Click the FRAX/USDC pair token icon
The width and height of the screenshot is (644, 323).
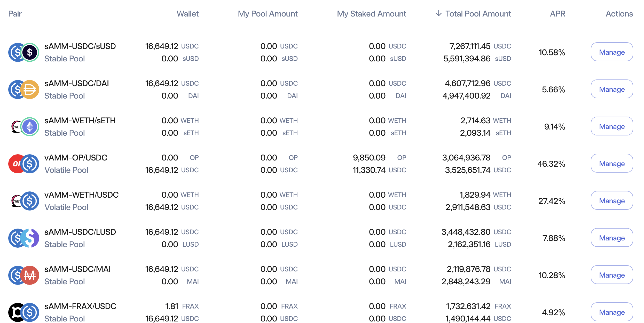click(24, 312)
